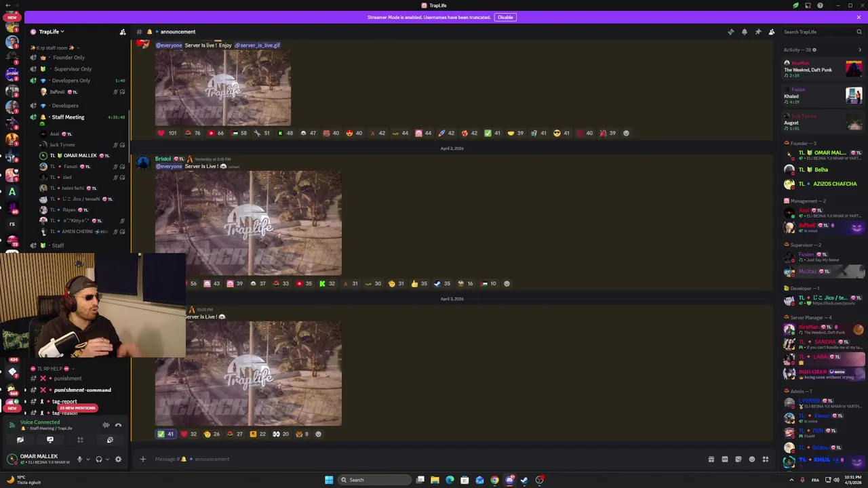Open the rs server icon

(12, 224)
